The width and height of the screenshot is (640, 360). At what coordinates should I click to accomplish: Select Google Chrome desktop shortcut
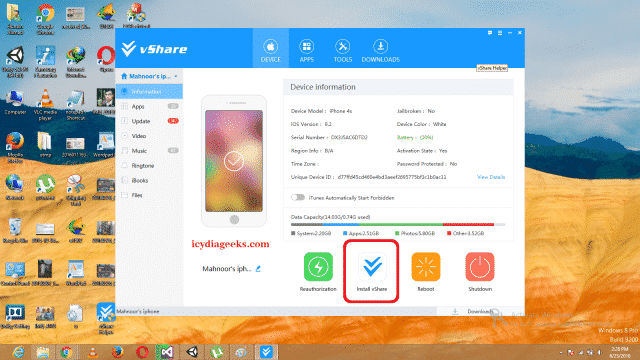click(x=45, y=19)
